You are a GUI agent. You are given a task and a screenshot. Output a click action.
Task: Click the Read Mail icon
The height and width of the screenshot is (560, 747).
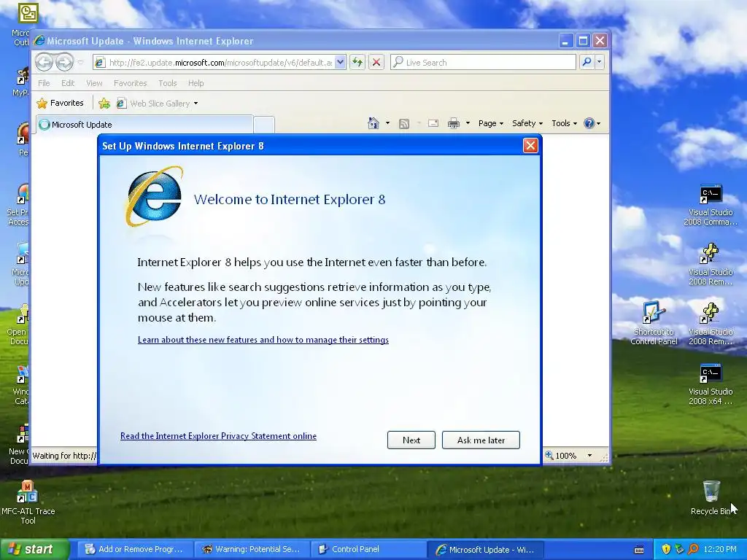(433, 123)
